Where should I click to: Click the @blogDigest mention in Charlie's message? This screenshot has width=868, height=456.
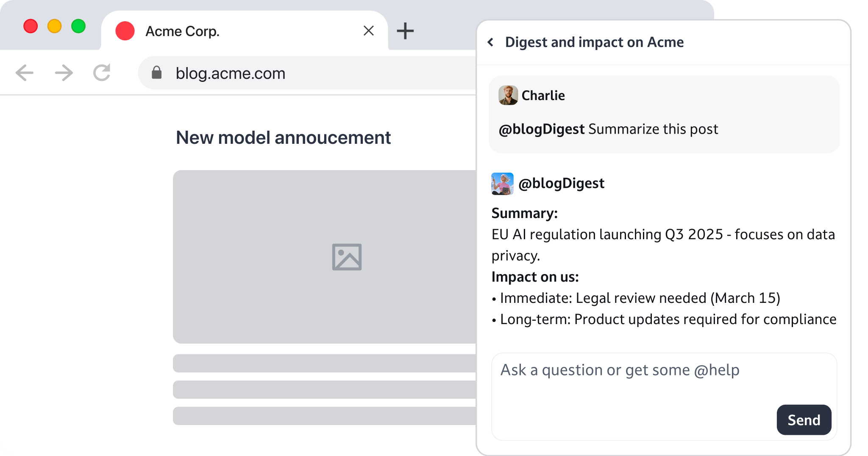click(542, 129)
